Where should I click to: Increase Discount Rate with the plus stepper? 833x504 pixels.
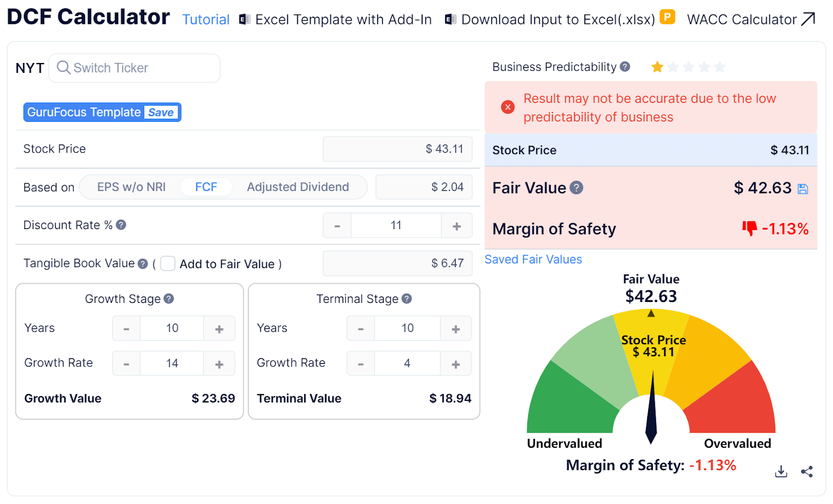coord(456,225)
